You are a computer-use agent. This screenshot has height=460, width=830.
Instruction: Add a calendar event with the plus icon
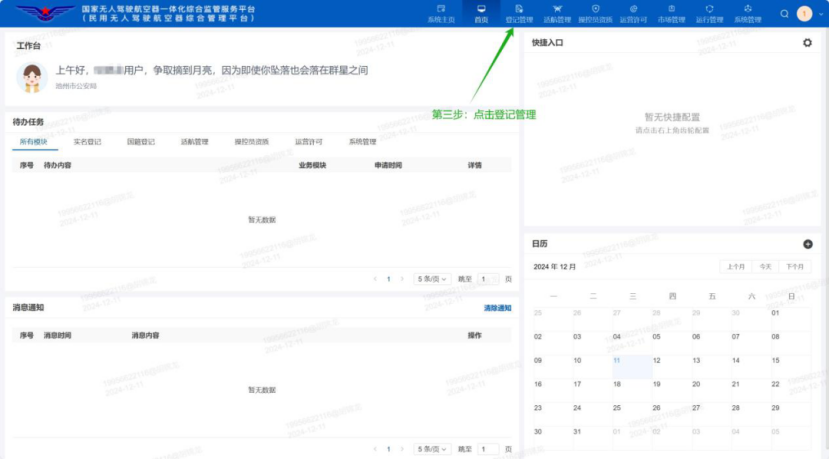pyautogui.click(x=807, y=244)
